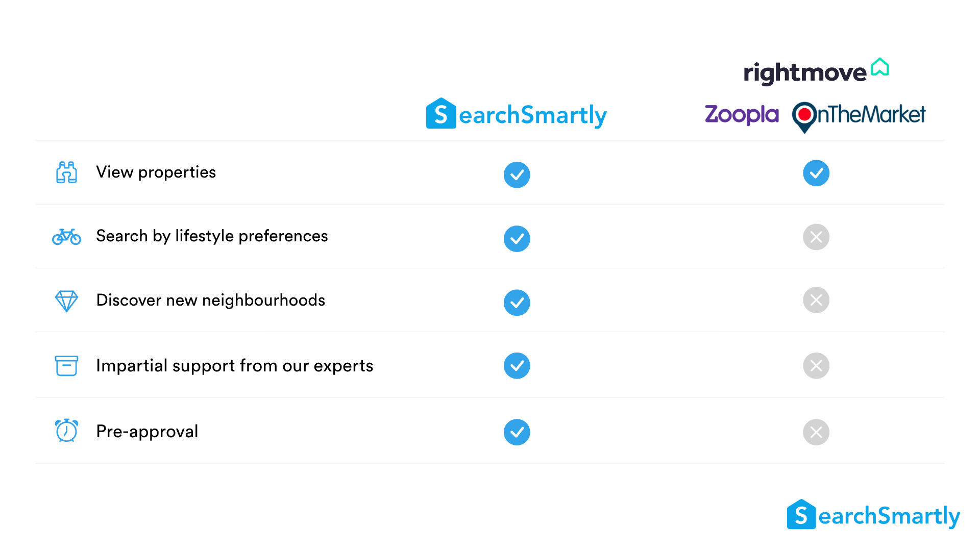Click the competitors' blue checkmark for View properties

[816, 173]
